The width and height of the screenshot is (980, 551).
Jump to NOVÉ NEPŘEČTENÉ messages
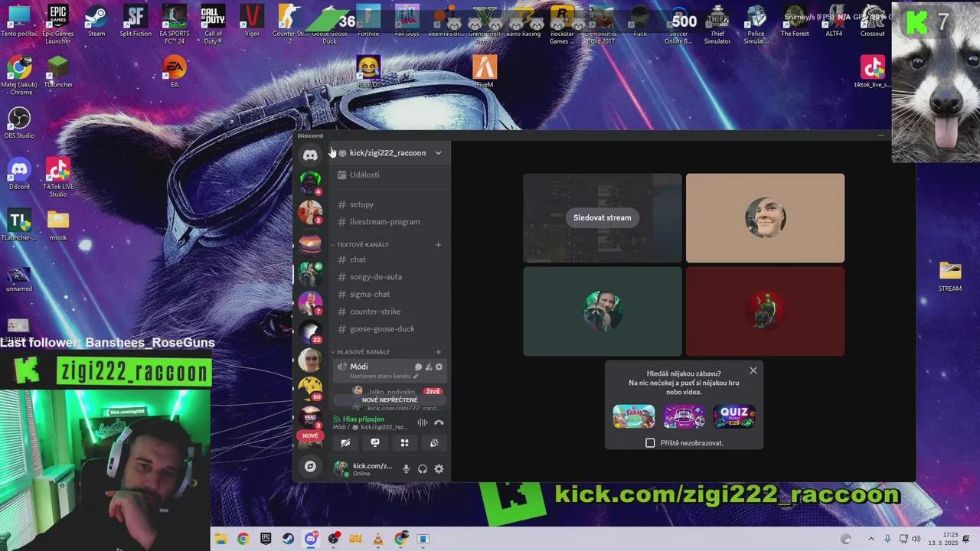point(390,399)
